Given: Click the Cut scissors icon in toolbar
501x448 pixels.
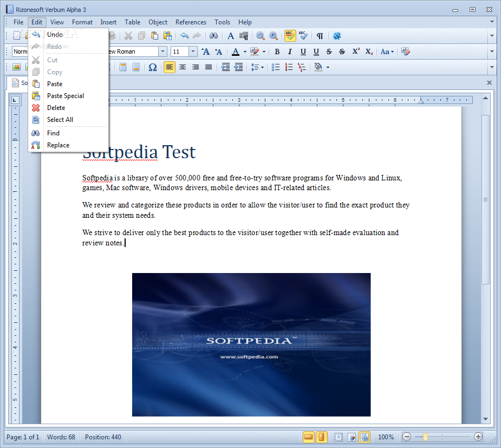Looking at the screenshot, I should [x=128, y=36].
